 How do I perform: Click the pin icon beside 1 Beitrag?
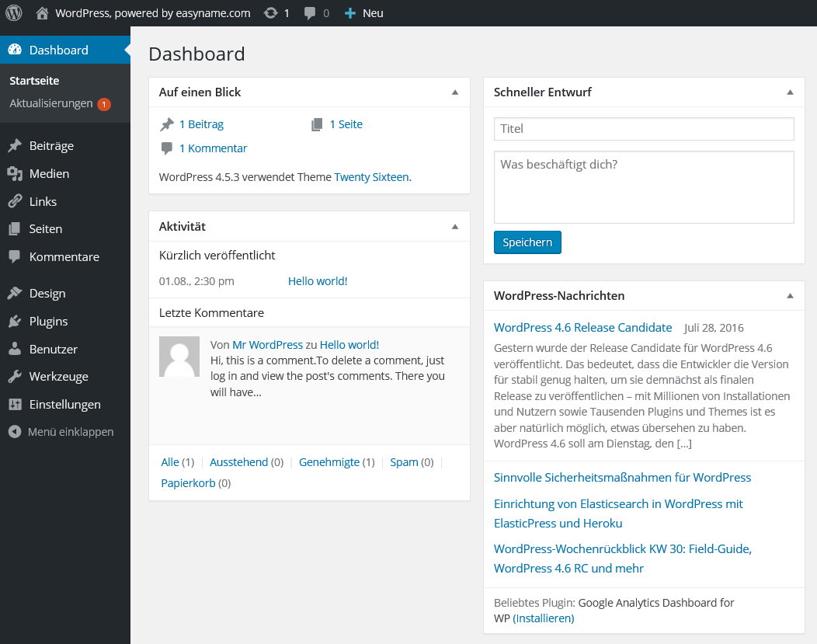click(167, 124)
